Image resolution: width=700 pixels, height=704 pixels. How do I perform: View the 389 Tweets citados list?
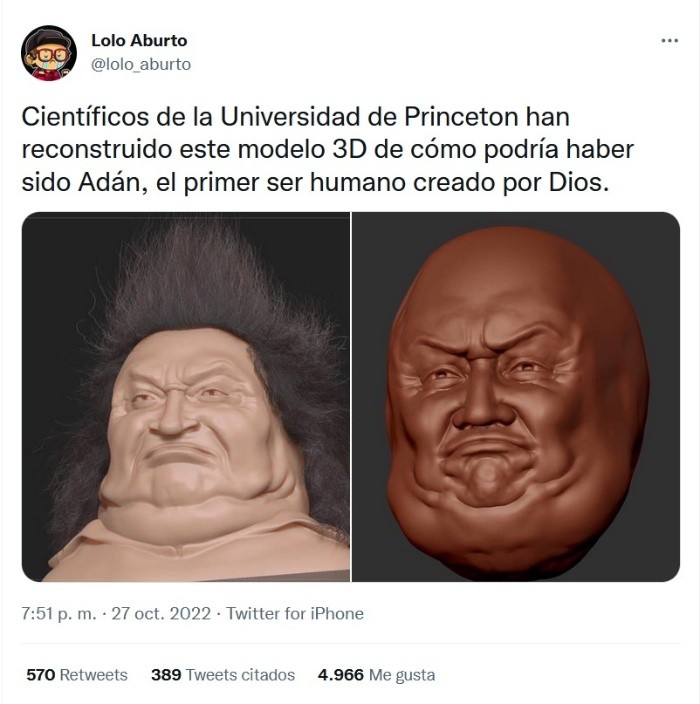coord(223,675)
